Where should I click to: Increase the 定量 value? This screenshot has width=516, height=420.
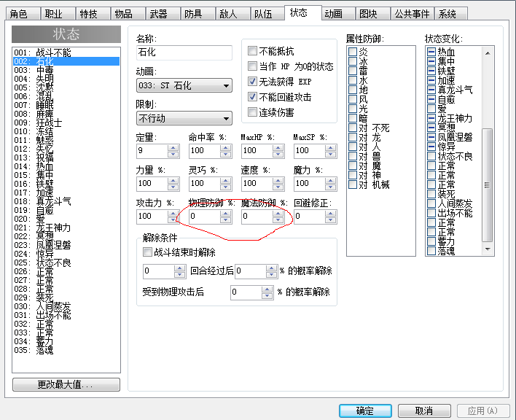click(x=173, y=148)
